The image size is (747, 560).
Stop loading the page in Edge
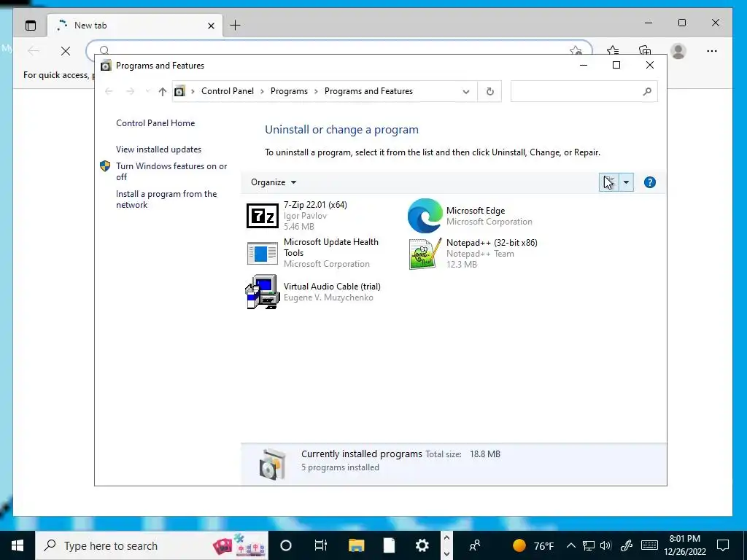(66, 51)
